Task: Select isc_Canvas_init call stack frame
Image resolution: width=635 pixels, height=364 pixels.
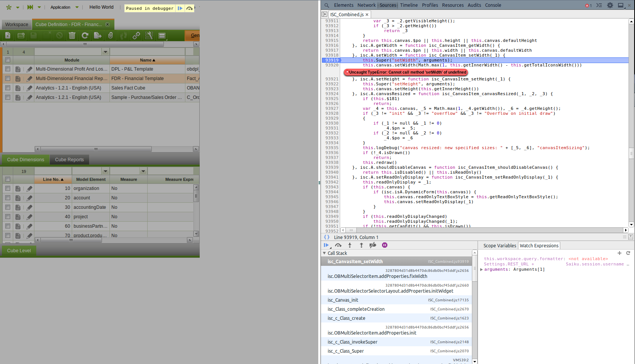Action: click(343, 300)
